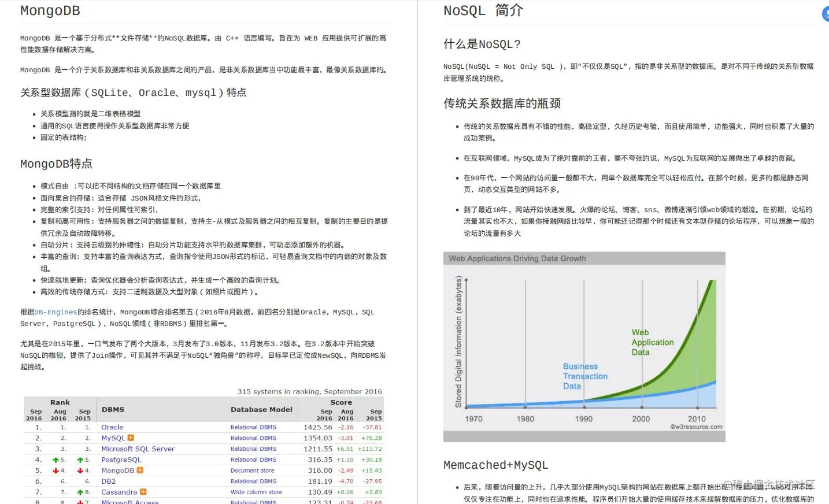Click the red down arrow beside Microsoft Access
Screen dimensions: 829x504
pos(80,502)
